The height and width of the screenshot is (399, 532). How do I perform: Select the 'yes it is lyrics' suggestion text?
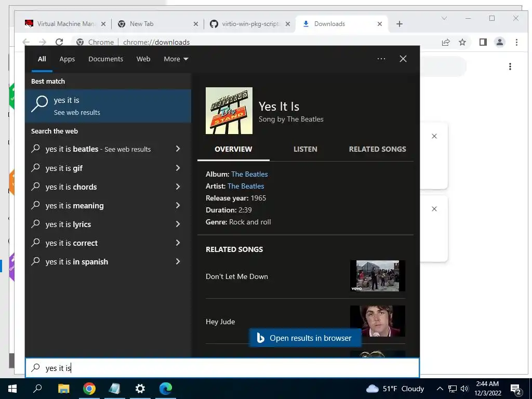click(x=68, y=224)
